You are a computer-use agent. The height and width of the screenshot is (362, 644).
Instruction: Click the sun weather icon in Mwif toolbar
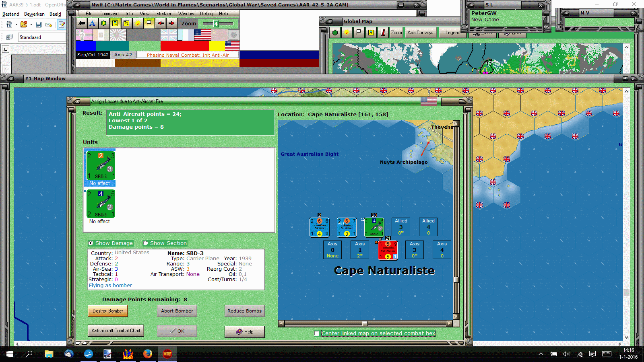(x=138, y=23)
